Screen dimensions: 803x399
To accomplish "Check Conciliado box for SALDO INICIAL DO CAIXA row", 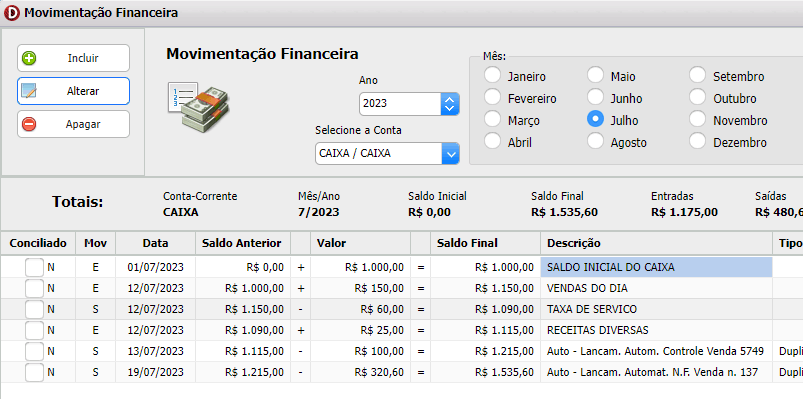I will (34, 267).
